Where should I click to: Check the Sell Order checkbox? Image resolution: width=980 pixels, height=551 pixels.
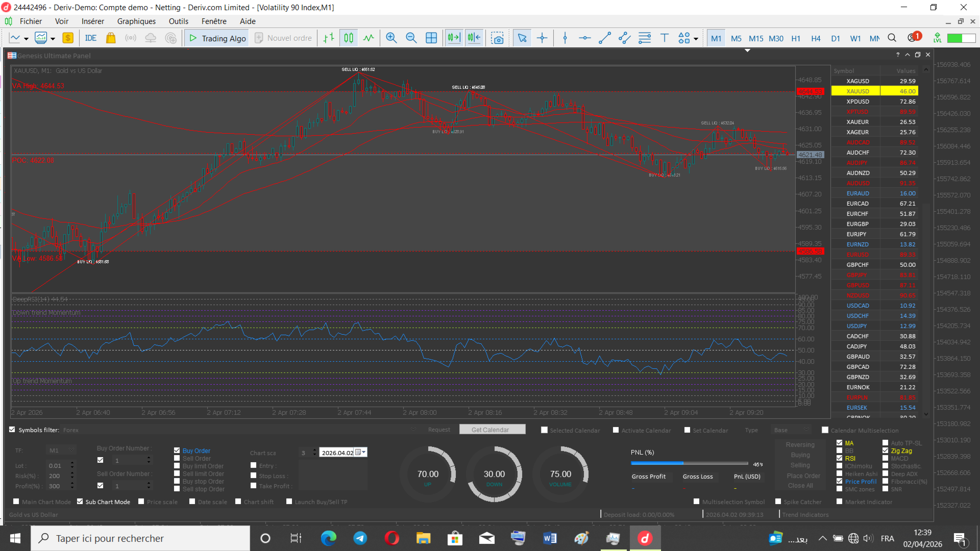click(x=177, y=458)
